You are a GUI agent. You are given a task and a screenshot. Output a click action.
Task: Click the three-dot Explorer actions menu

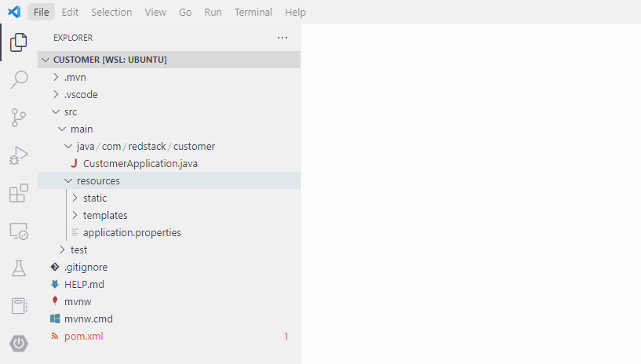coord(282,38)
